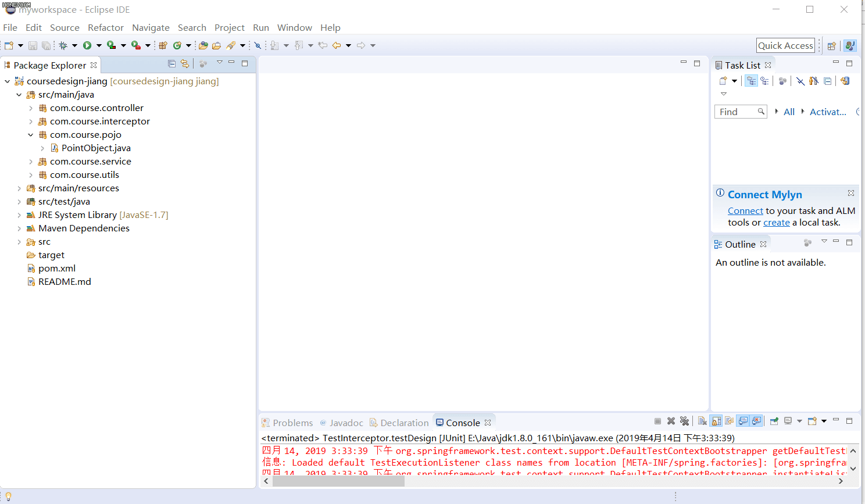The image size is (865, 504).
Task: Click the Console horizontal scrollbar thumb
Action: click(338, 481)
